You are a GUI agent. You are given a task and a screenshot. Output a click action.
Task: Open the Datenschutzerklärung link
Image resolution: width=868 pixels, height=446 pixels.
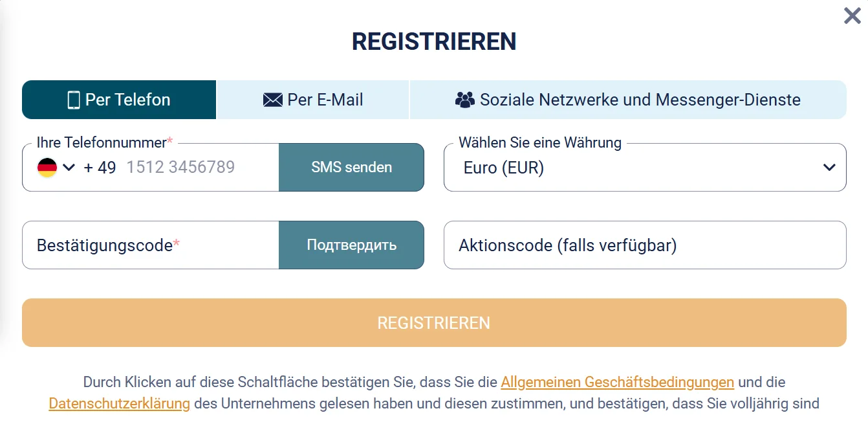click(x=119, y=403)
